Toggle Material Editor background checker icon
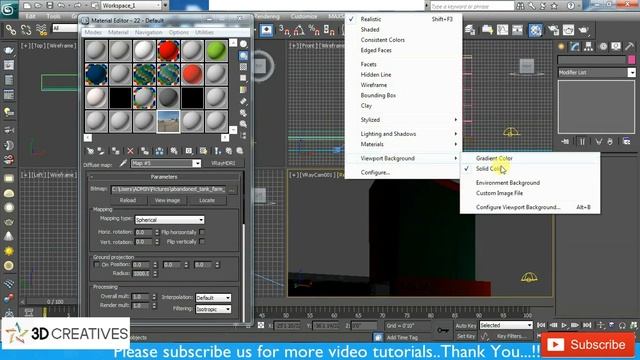640x360 pixels. [x=243, y=67]
